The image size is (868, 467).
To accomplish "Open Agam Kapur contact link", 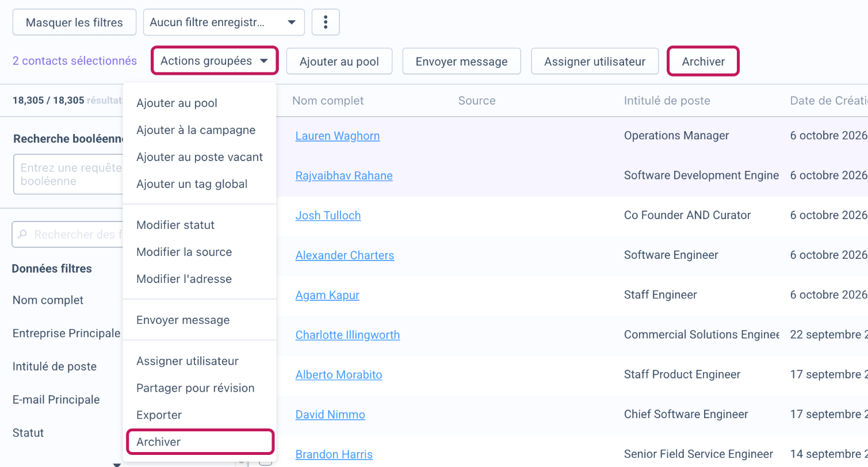I will point(327,295).
